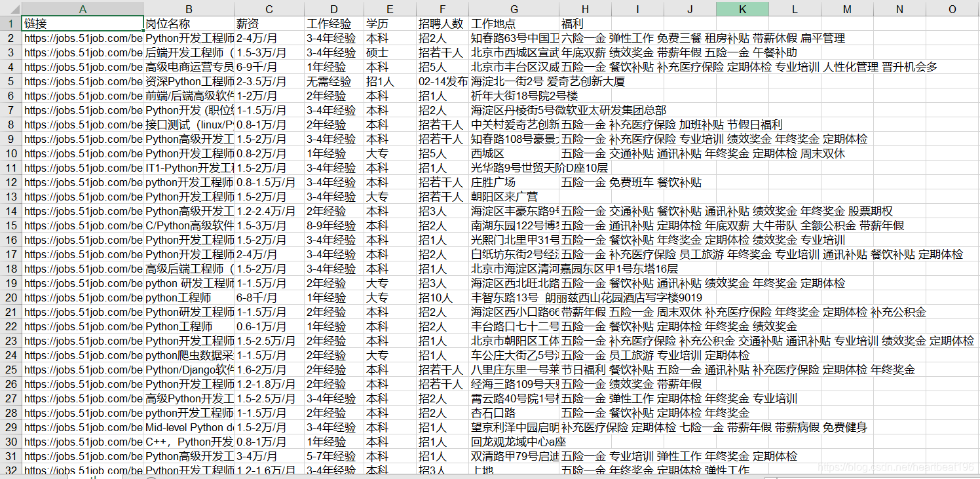This screenshot has width=980, height=479.
Task: Select cell 02-14发布 in row 5
Action: pyautogui.click(x=442, y=81)
